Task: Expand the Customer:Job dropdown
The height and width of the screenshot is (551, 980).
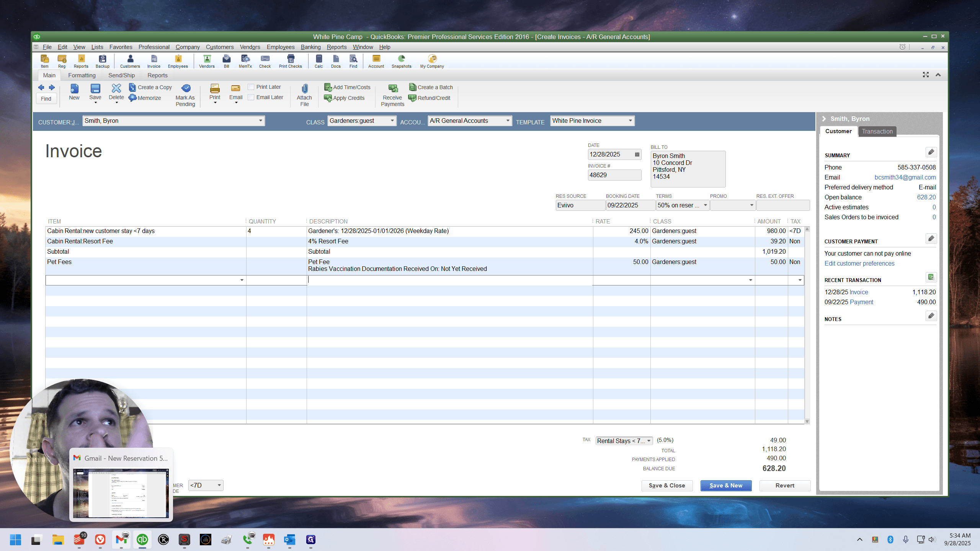Action: [x=260, y=121]
